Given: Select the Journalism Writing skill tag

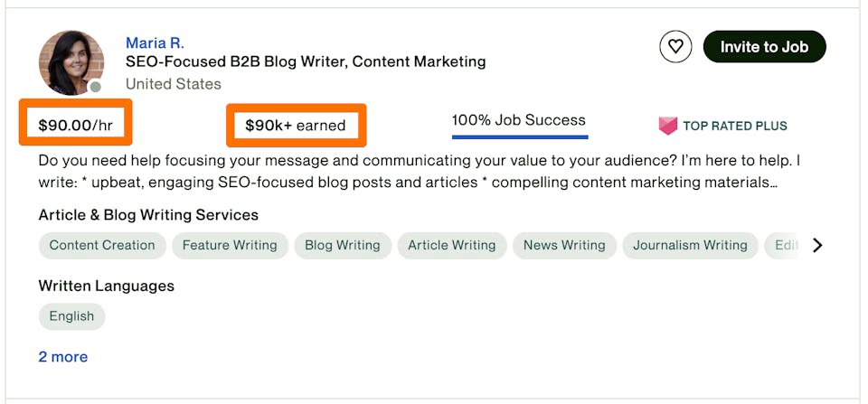Looking at the screenshot, I should [690, 245].
